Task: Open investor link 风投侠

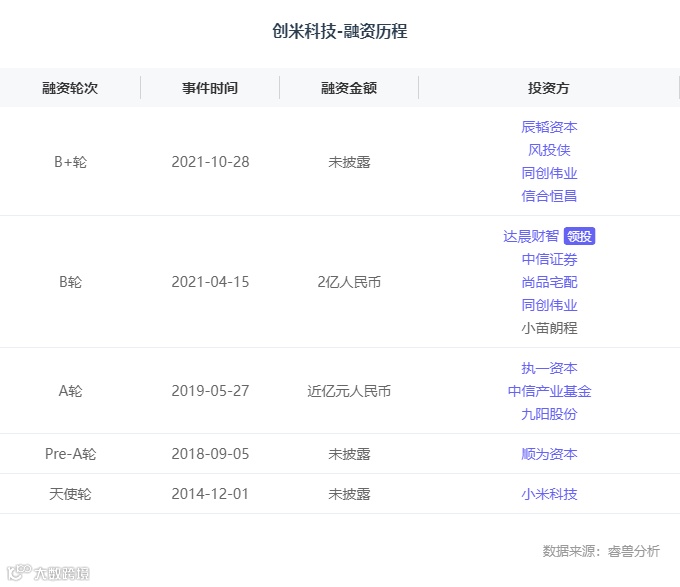Action: 549,150
